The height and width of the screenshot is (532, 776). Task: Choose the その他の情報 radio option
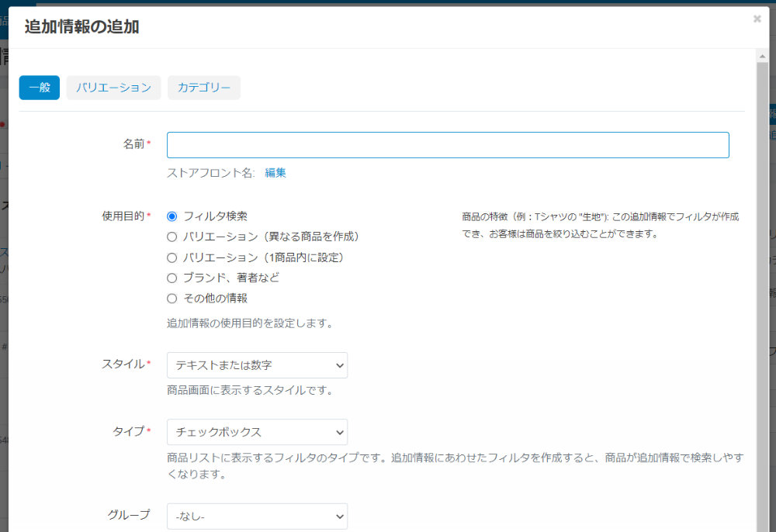coord(171,298)
